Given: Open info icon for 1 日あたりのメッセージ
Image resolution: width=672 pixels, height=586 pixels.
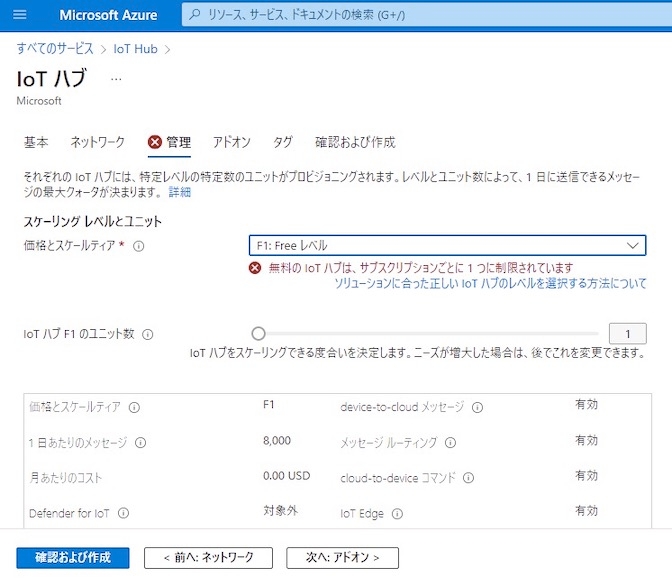Looking at the screenshot, I should click(141, 442).
